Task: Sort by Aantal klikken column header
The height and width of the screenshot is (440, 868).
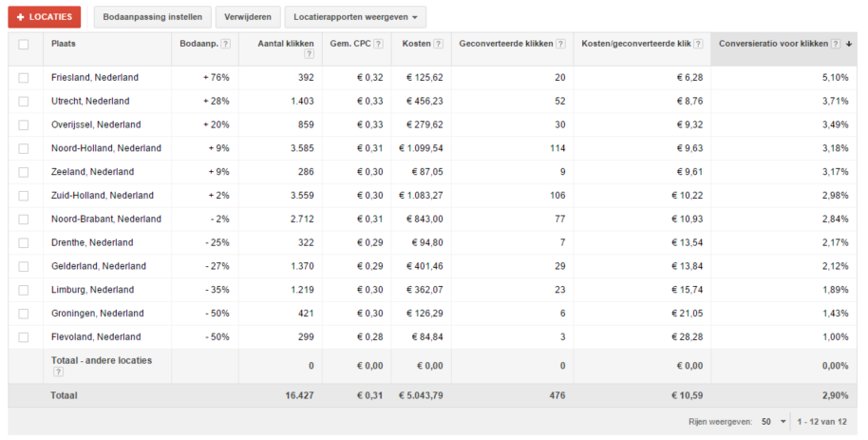Action: [286, 43]
